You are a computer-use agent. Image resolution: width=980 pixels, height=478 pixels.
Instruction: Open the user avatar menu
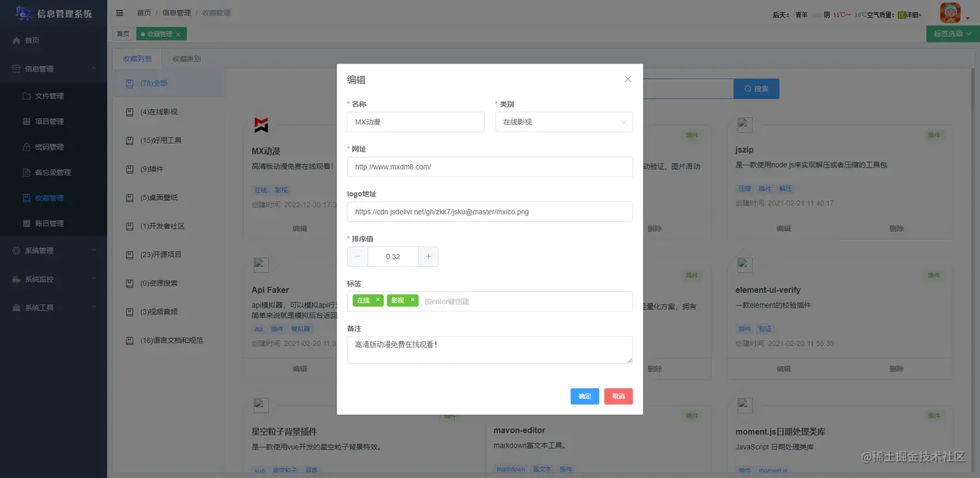[950, 13]
